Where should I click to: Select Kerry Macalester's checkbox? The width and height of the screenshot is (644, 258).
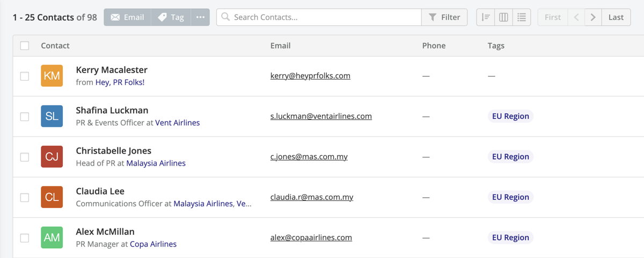coord(25,76)
